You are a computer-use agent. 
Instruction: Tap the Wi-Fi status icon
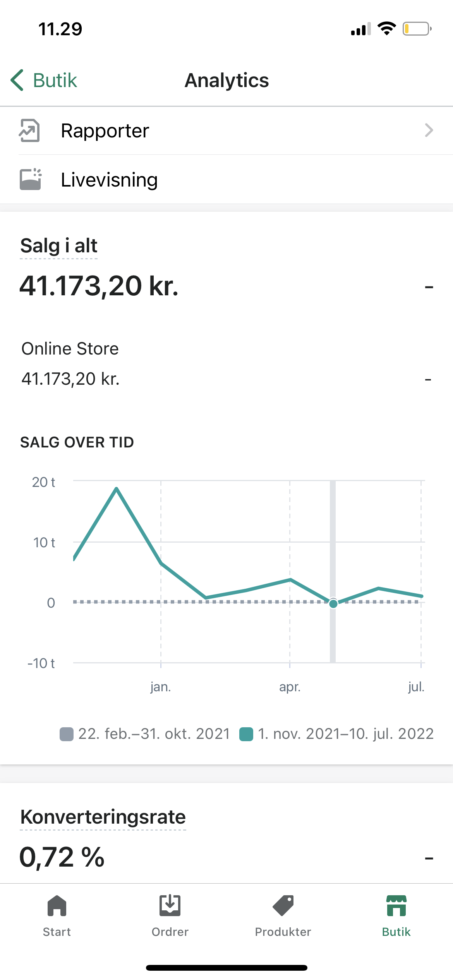386,29
